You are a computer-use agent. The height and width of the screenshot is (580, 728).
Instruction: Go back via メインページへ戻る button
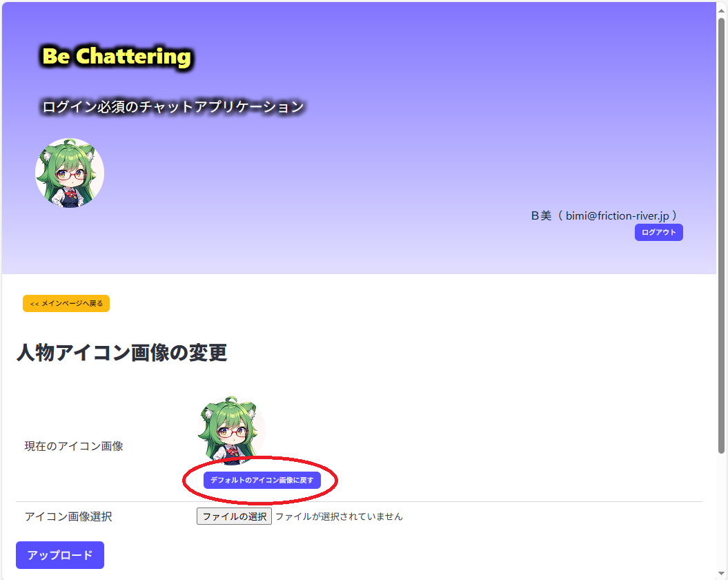tap(66, 304)
